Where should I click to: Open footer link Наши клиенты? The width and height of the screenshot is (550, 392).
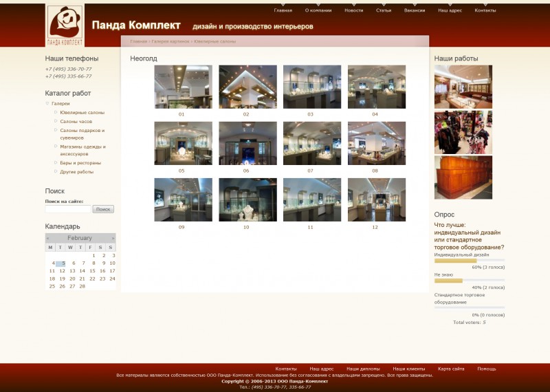pyautogui.click(x=408, y=369)
